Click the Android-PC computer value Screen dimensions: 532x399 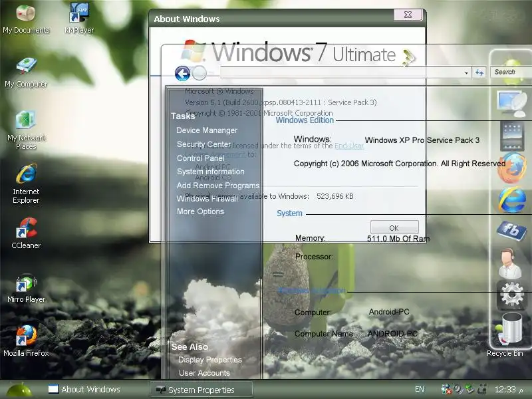click(x=389, y=311)
